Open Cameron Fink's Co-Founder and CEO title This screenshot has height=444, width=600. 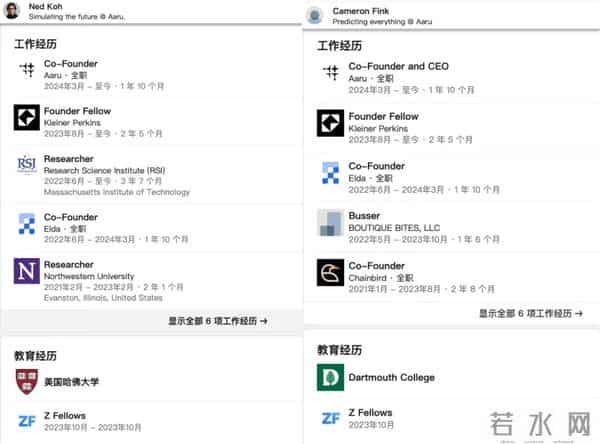pos(398,66)
